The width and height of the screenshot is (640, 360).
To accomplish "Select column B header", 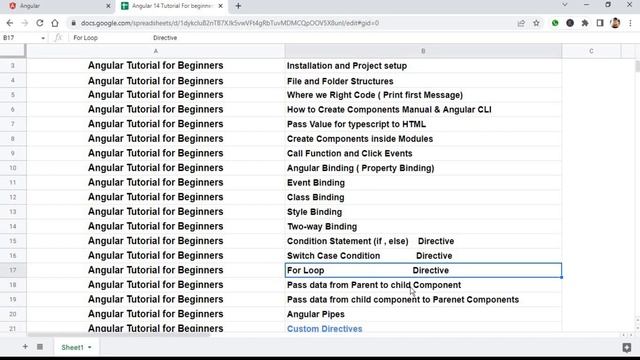I will point(423,51).
